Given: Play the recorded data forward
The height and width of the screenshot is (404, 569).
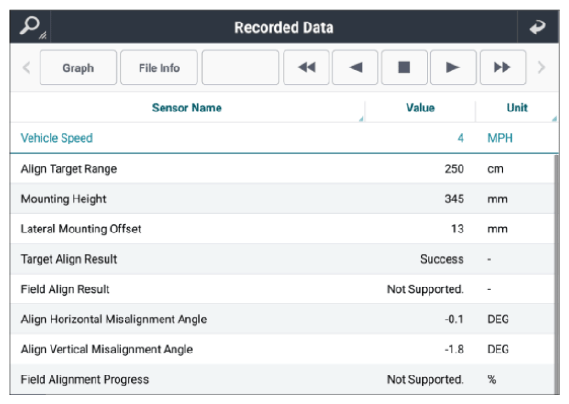Looking at the screenshot, I should [x=453, y=68].
